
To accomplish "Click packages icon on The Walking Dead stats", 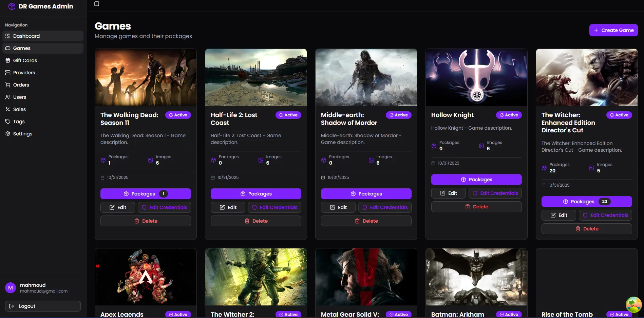I will click(x=103, y=160).
